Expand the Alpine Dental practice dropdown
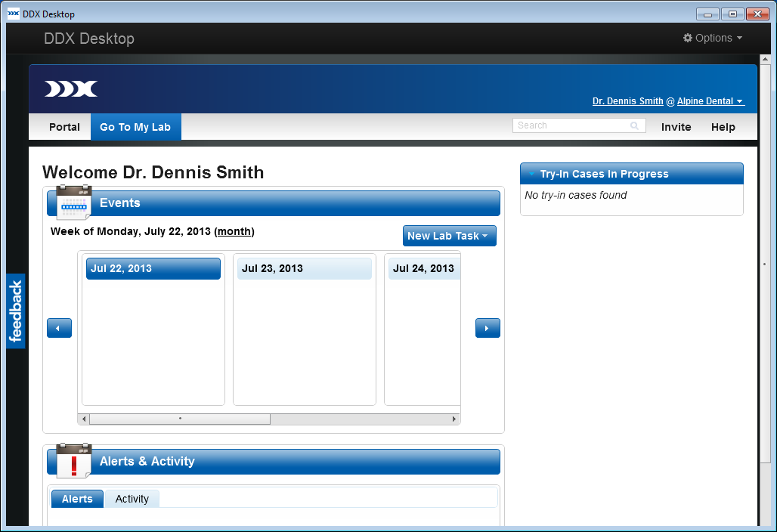 coord(710,101)
